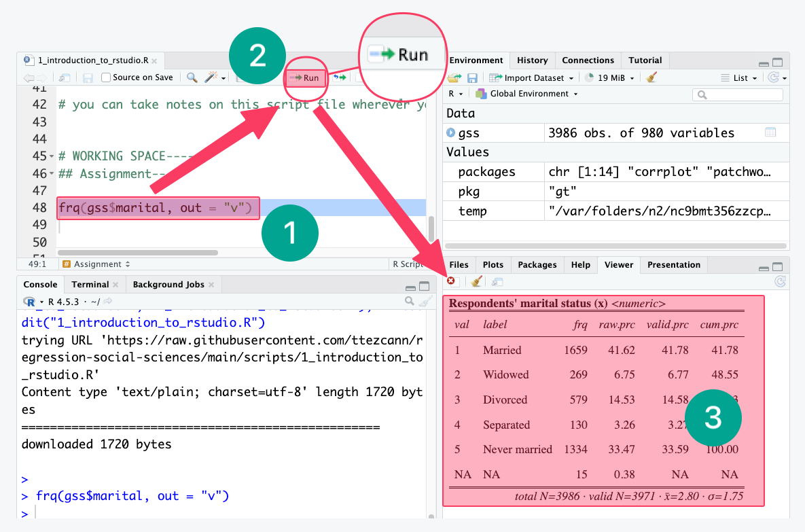Close the Terminal tab
This screenshot has height=532, width=805.
tap(115, 285)
